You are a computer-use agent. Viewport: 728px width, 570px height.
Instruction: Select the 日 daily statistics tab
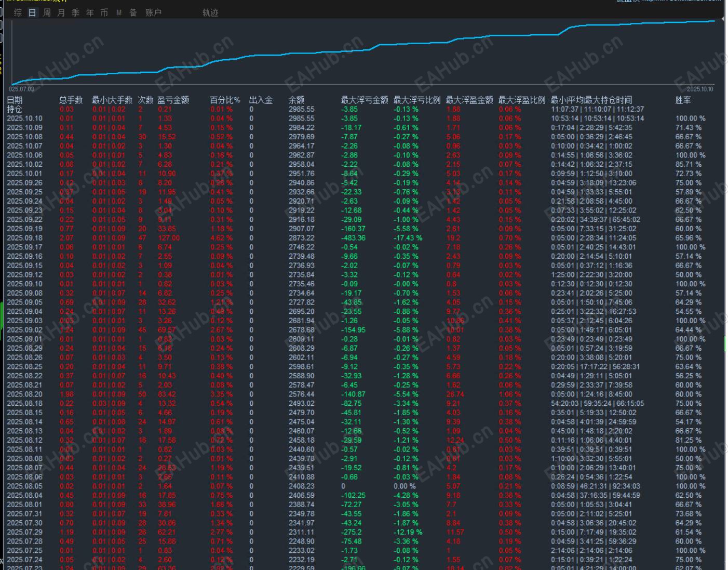click(x=32, y=12)
